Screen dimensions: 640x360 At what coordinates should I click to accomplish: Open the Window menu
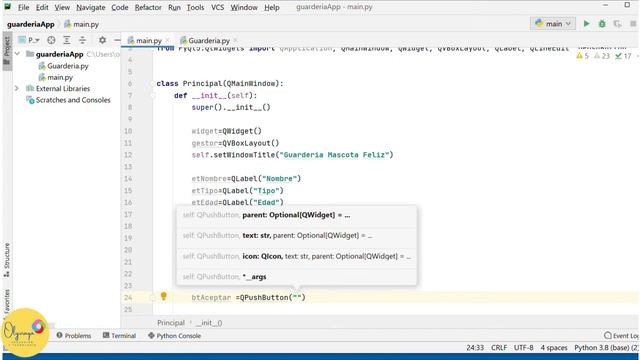point(244,7)
